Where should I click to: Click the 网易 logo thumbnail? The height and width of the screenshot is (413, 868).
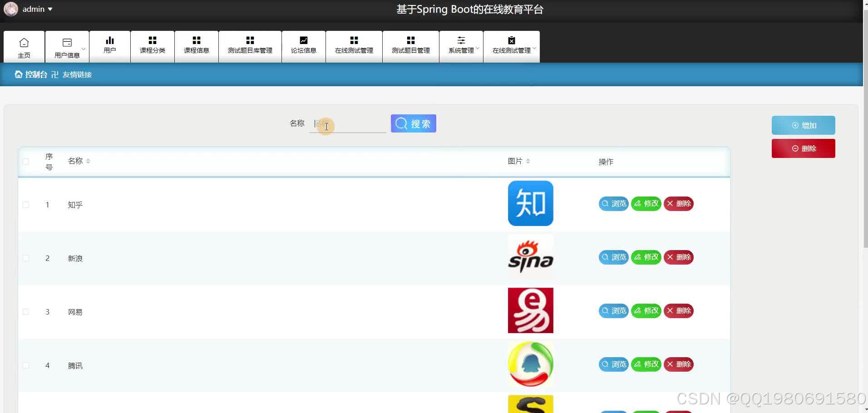[531, 310]
